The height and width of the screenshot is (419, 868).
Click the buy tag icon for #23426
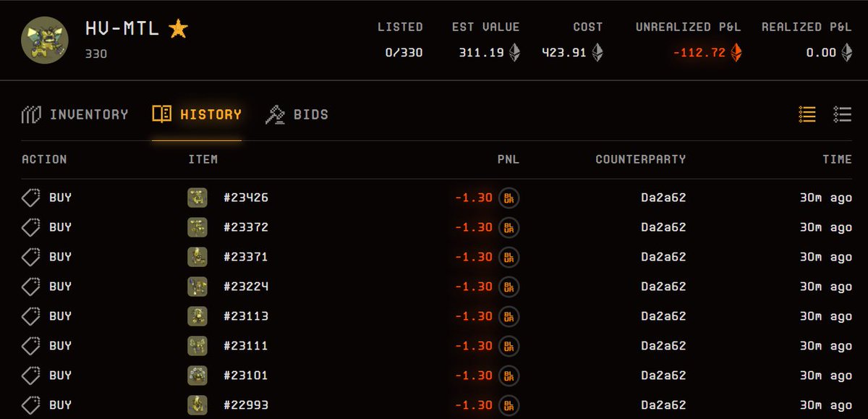pyautogui.click(x=31, y=198)
